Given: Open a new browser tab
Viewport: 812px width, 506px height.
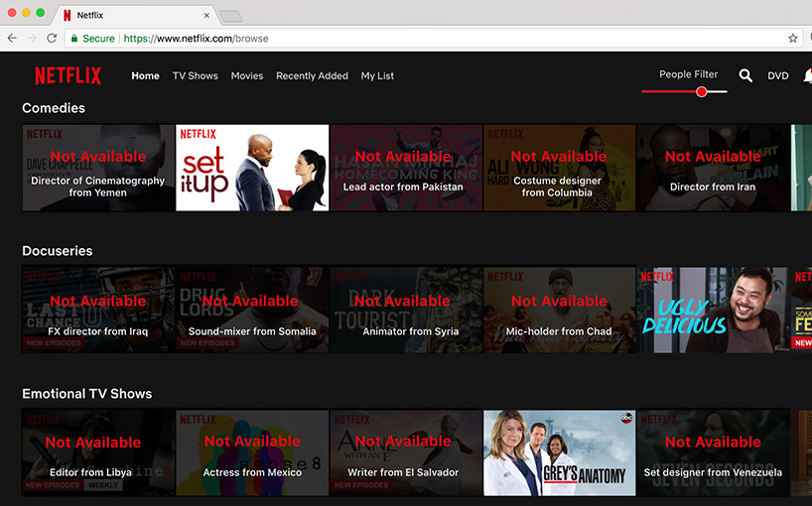Looking at the screenshot, I should pos(231,17).
